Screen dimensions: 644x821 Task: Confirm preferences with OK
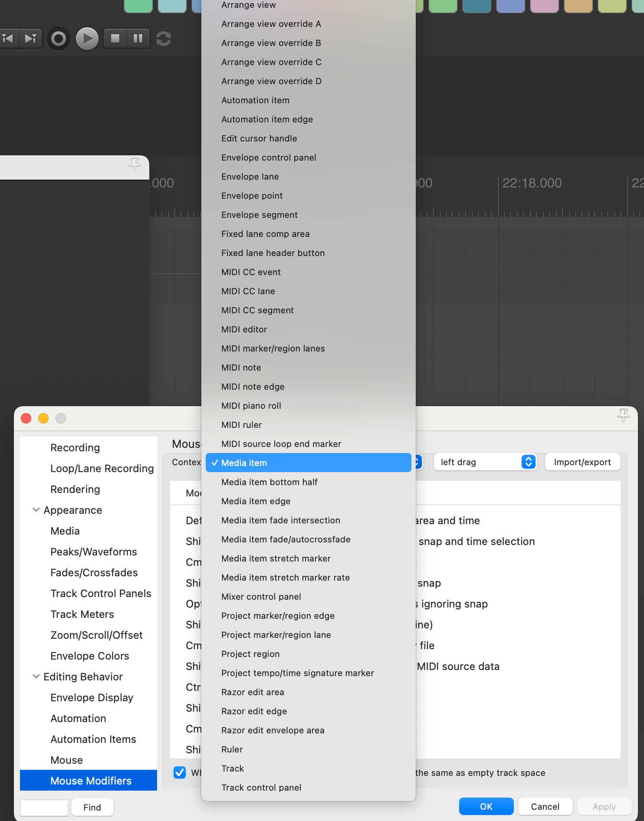pyautogui.click(x=486, y=807)
